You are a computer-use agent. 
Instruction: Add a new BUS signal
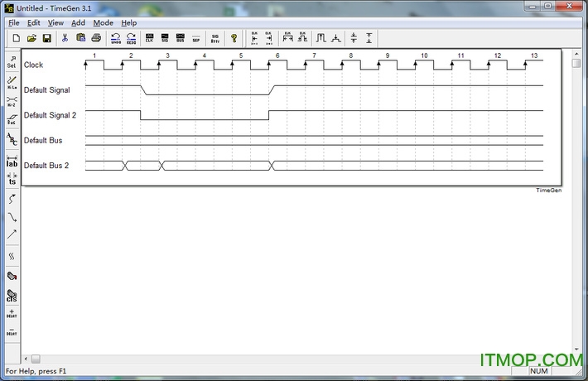tap(181, 38)
